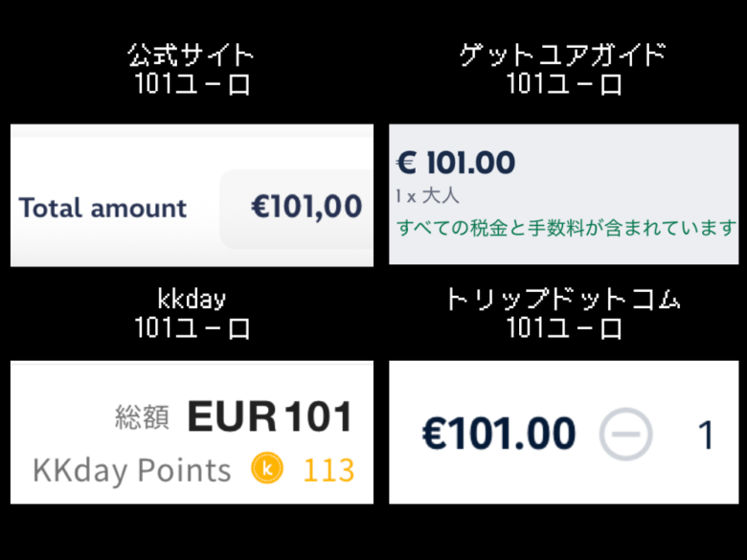Click the green すべての税金と手数料が含まれています text

(567, 228)
